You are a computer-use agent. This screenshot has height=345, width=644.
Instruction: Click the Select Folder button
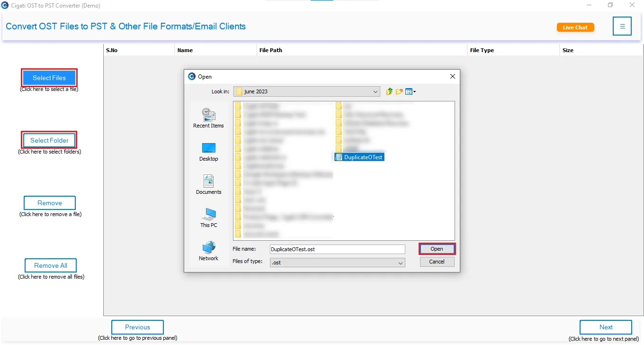[x=49, y=140]
